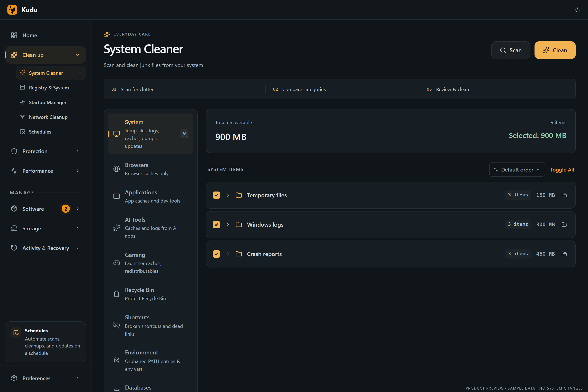Viewport: 588px width, 392px height.
Task: Click the Environment variable icon
Action: pos(117,360)
